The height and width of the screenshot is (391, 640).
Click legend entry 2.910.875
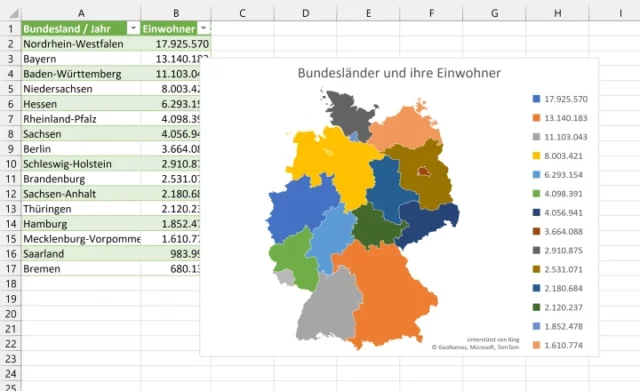coord(558,250)
